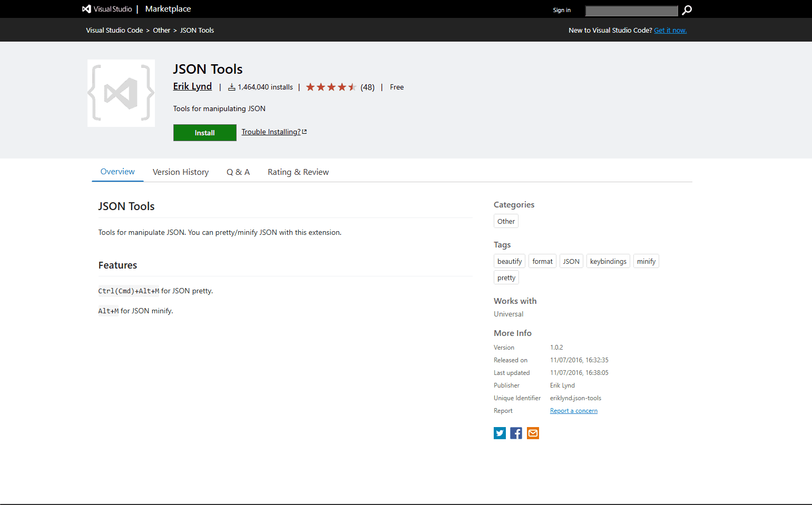Click the fifth rating star
The height and width of the screenshot is (505, 812).
pyautogui.click(x=352, y=87)
